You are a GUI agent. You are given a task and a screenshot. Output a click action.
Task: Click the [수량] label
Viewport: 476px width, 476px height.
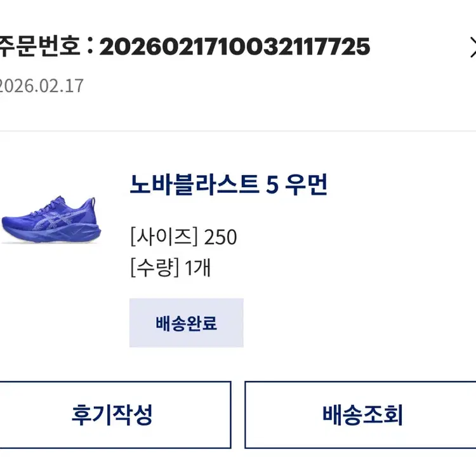(x=154, y=268)
